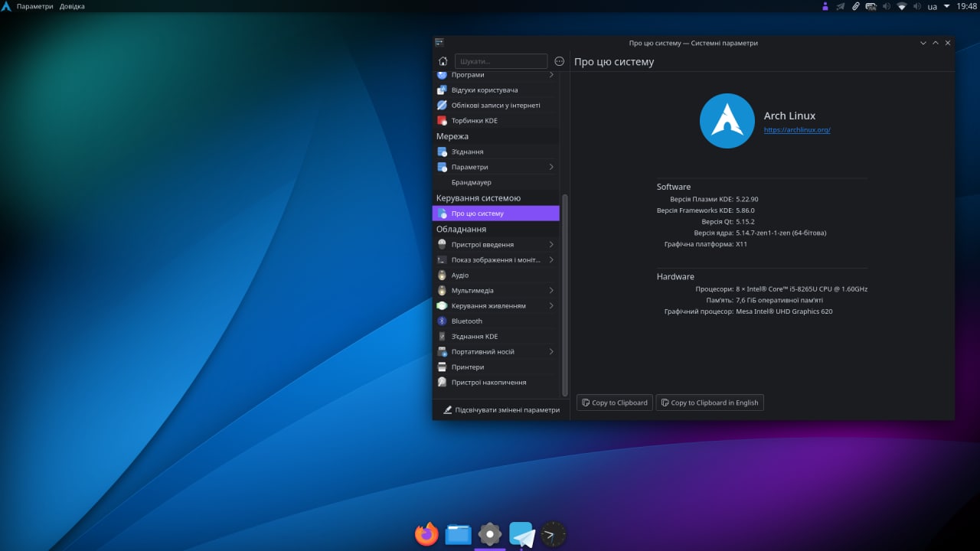Click Copy to Clipboard button
Screen dimensions: 980x551
tap(615, 403)
